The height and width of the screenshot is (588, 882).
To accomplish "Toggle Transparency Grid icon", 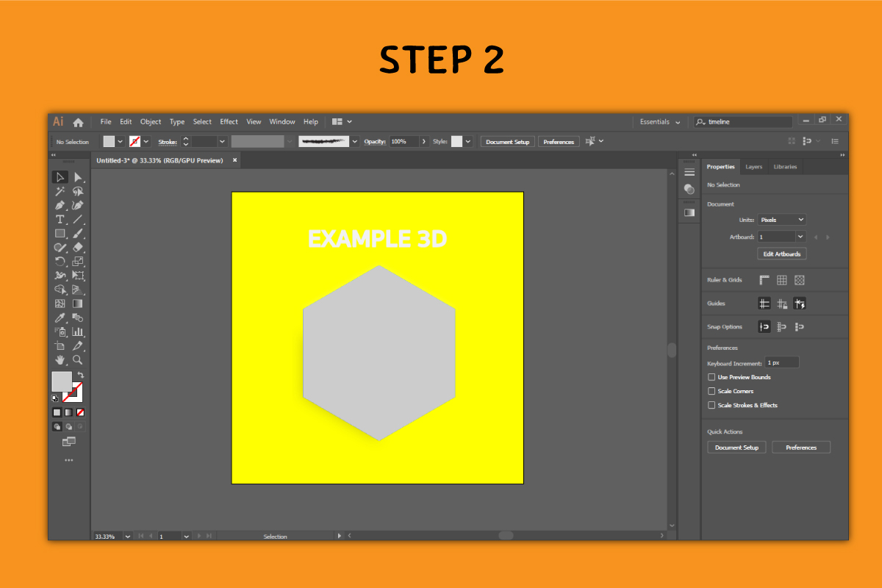I will (800, 280).
